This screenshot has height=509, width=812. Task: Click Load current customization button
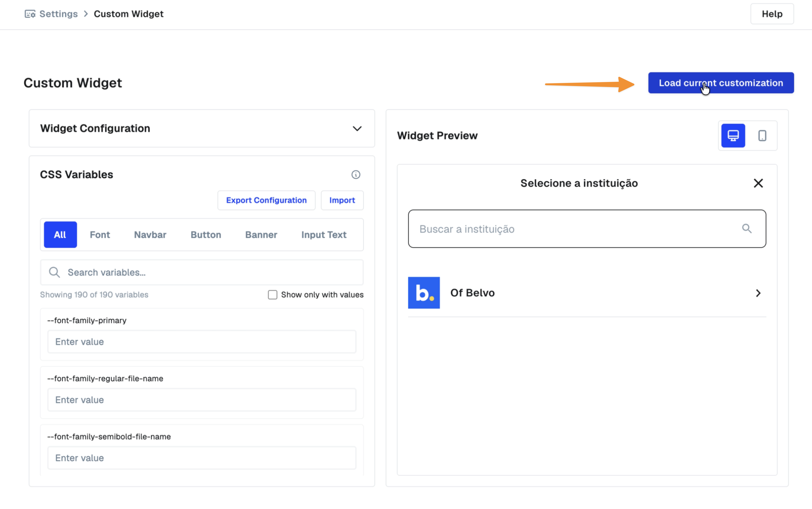click(x=721, y=83)
